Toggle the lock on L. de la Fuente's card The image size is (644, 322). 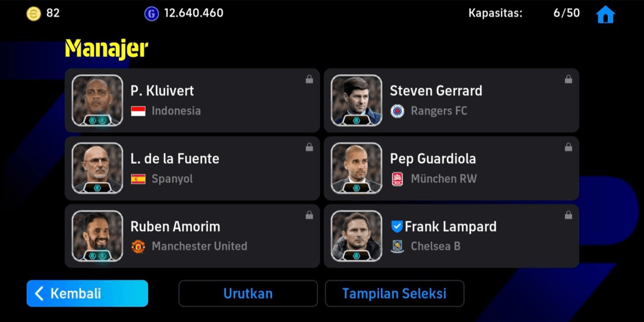coord(309,148)
